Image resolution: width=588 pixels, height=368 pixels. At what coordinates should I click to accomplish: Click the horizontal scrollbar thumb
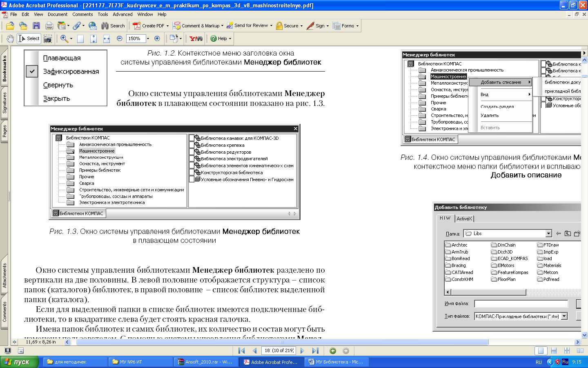pos(282,342)
